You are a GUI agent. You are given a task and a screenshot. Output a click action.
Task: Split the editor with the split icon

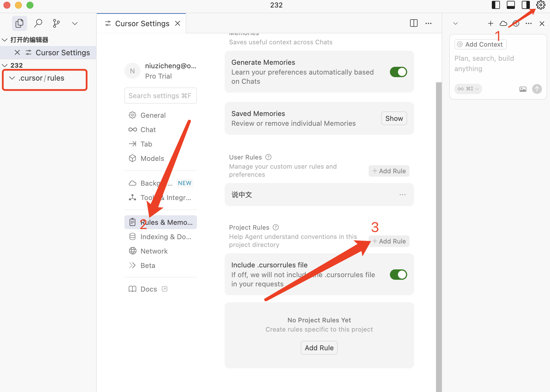(414, 23)
